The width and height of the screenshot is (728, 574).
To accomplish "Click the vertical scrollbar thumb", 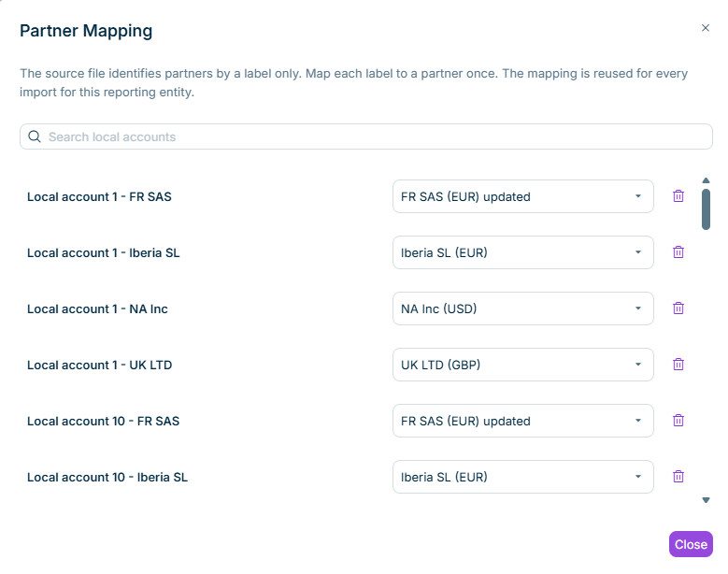I will (x=706, y=209).
